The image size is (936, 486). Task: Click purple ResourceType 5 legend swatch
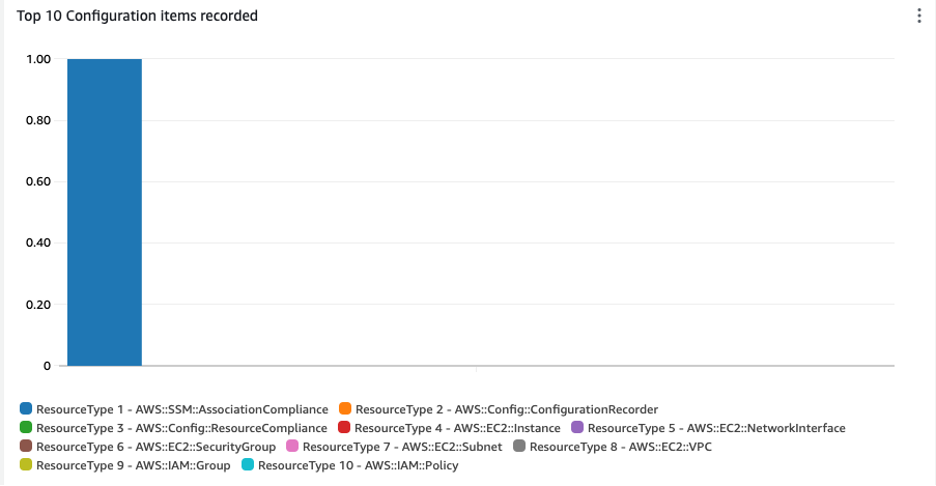(577, 428)
